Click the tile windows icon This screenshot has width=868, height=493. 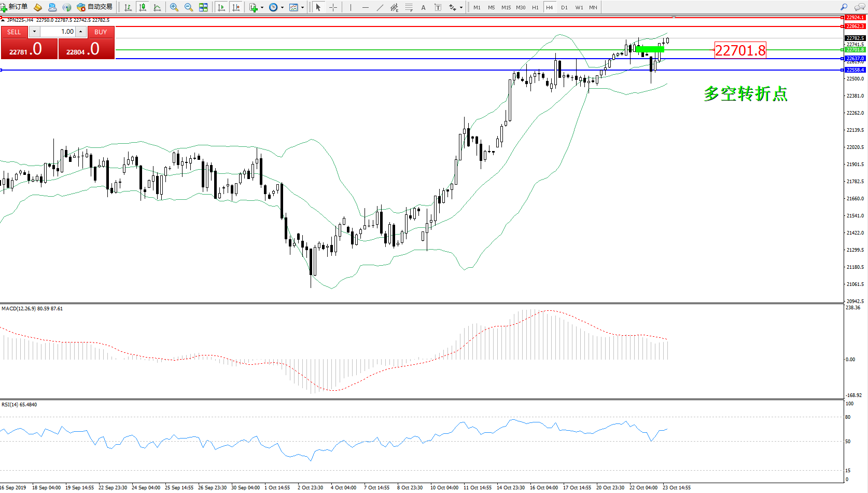click(203, 7)
